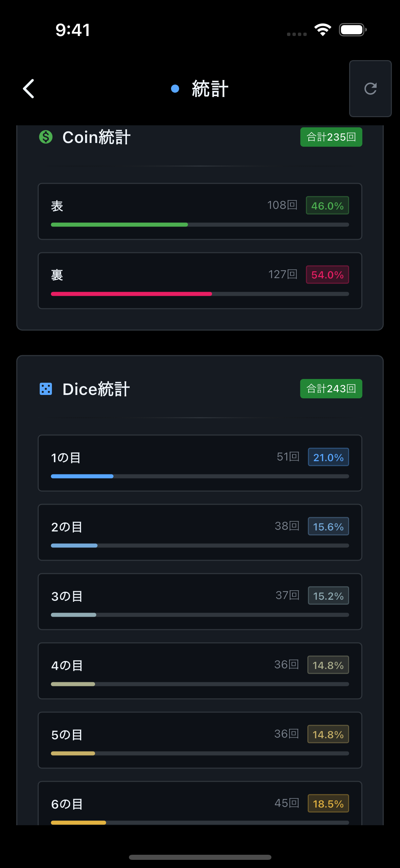Tap the 合計243回 total badge
The image size is (400, 868).
[331, 388]
